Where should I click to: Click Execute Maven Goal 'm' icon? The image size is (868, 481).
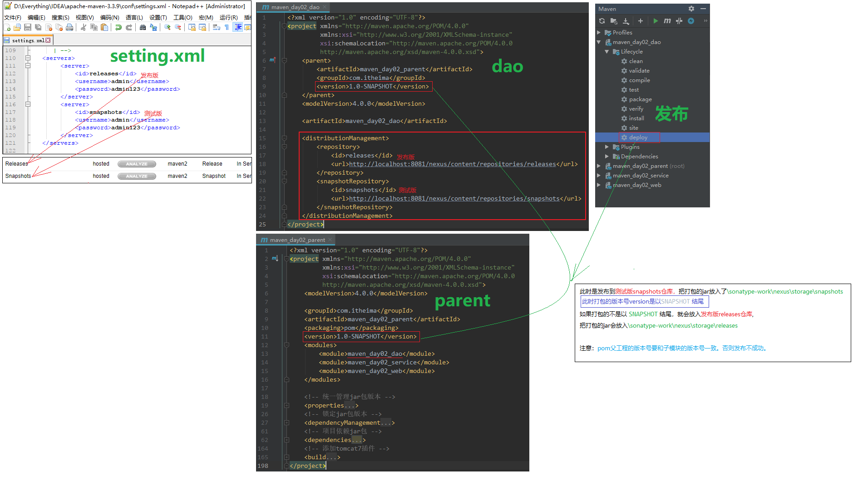click(667, 21)
